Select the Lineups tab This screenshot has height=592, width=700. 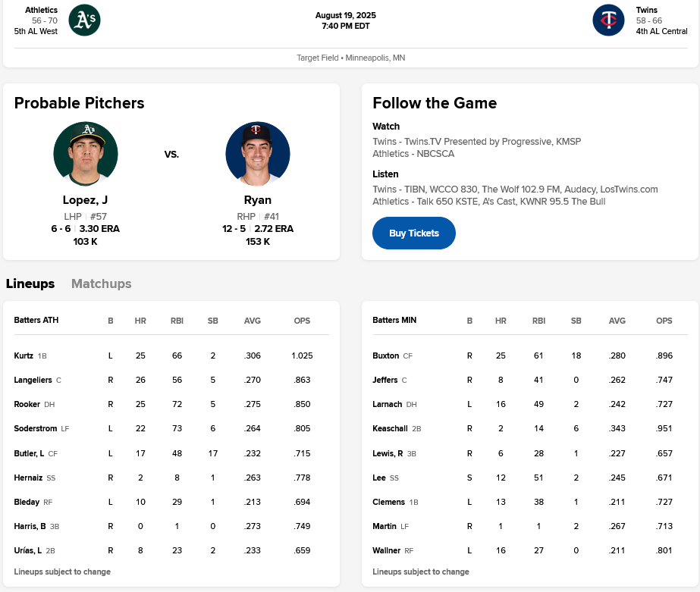click(30, 283)
